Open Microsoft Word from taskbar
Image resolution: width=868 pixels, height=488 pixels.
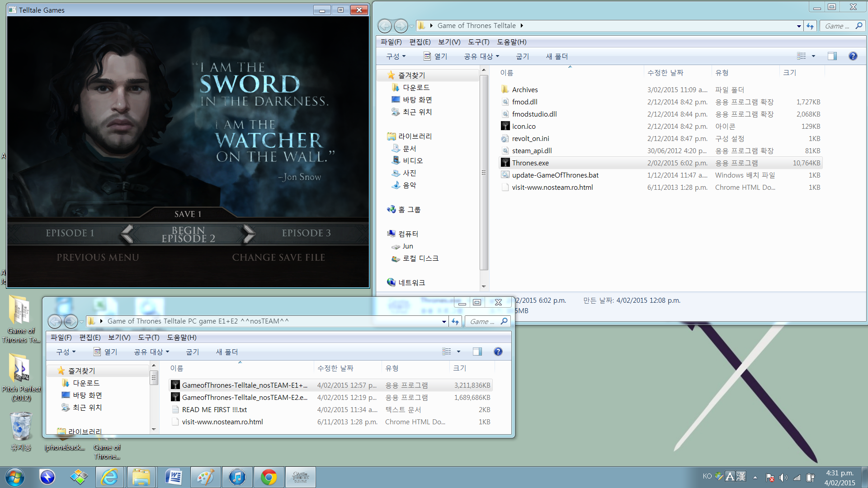tap(174, 477)
